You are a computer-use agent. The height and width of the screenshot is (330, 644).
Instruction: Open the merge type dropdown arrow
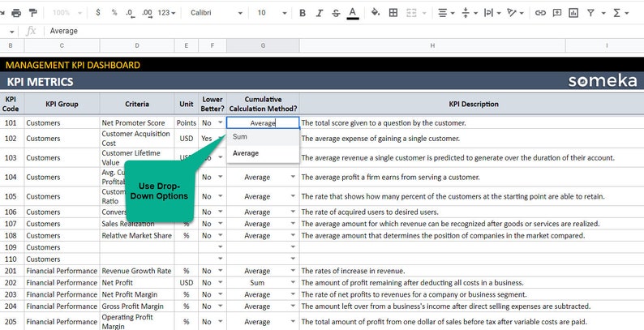click(x=424, y=13)
